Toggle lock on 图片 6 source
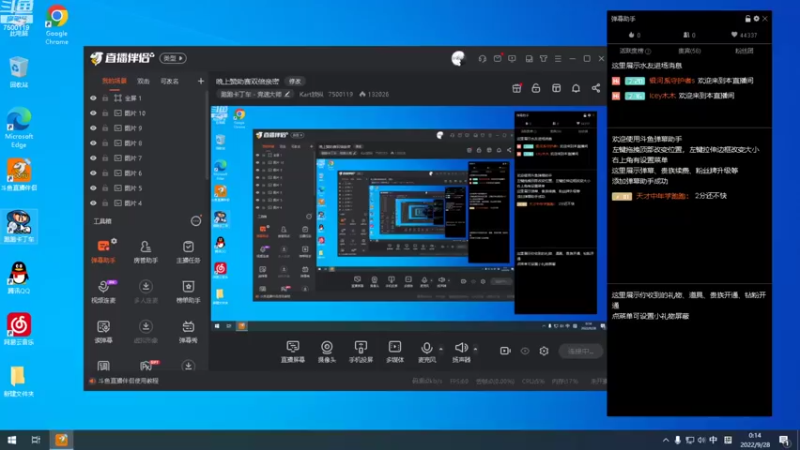Viewport: 800px width, 450px height. pyautogui.click(x=105, y=173)
